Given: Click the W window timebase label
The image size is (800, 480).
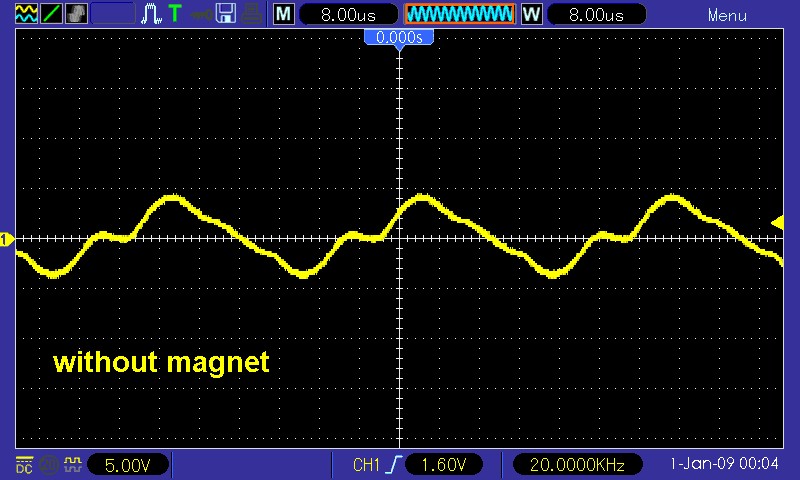Looking at the screenshot, I should point(531,14).
